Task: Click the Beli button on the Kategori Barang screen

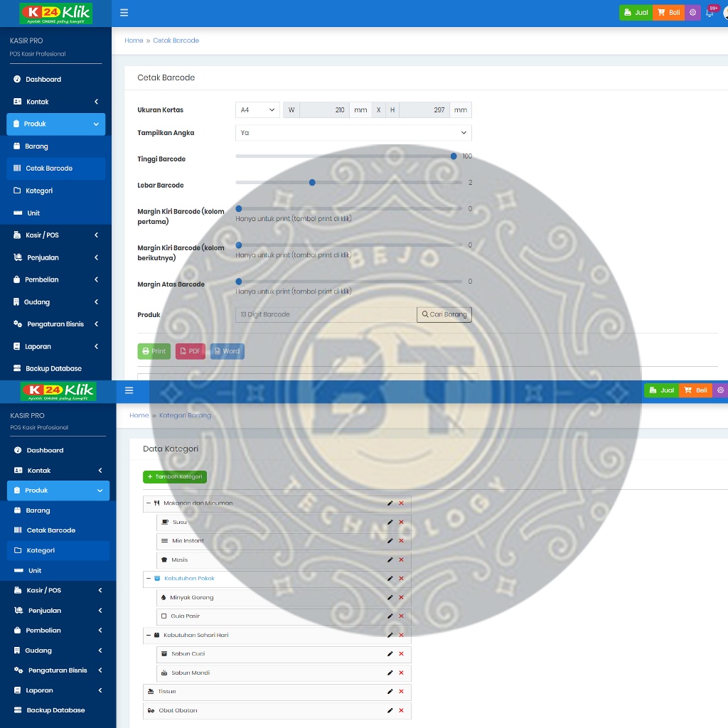Action: coord(696,390)
